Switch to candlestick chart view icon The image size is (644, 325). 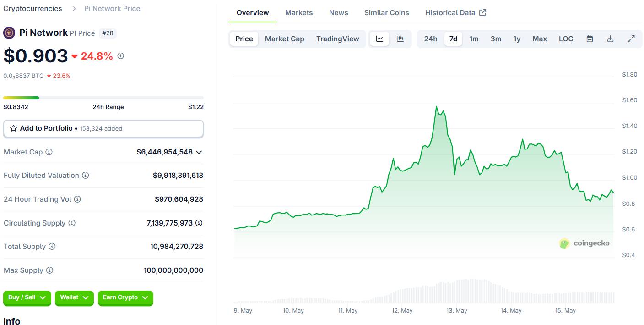point(400,39)
